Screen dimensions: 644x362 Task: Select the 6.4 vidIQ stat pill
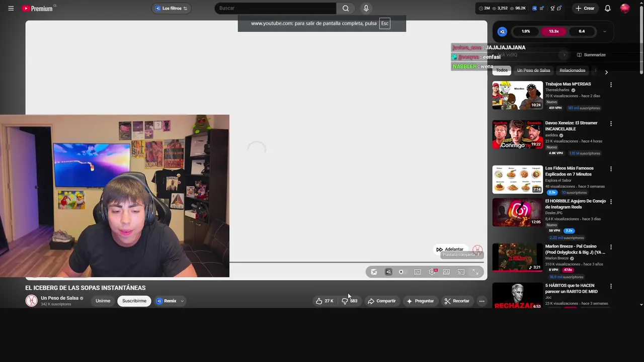582,31
